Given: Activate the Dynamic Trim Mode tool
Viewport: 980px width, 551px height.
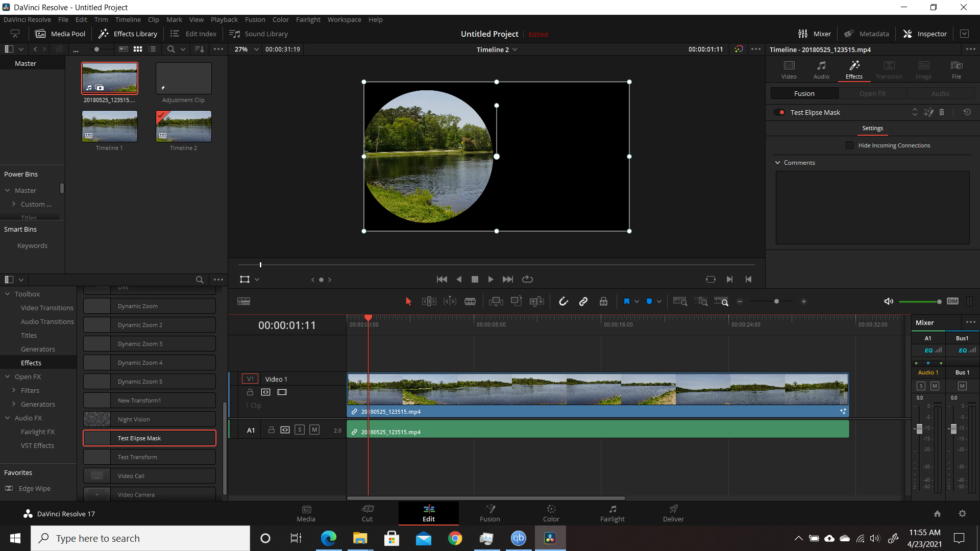Looking at the screenshot, I should tap(450, 302).
